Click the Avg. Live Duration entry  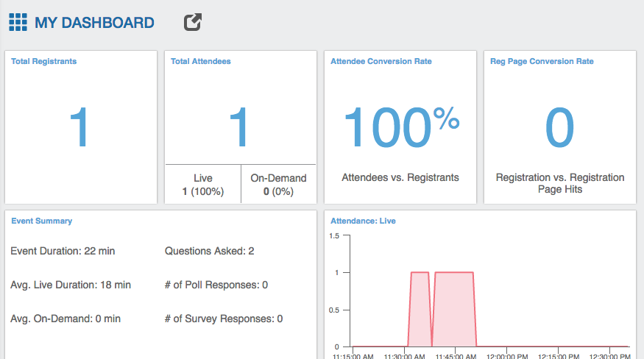pos(71,285)
